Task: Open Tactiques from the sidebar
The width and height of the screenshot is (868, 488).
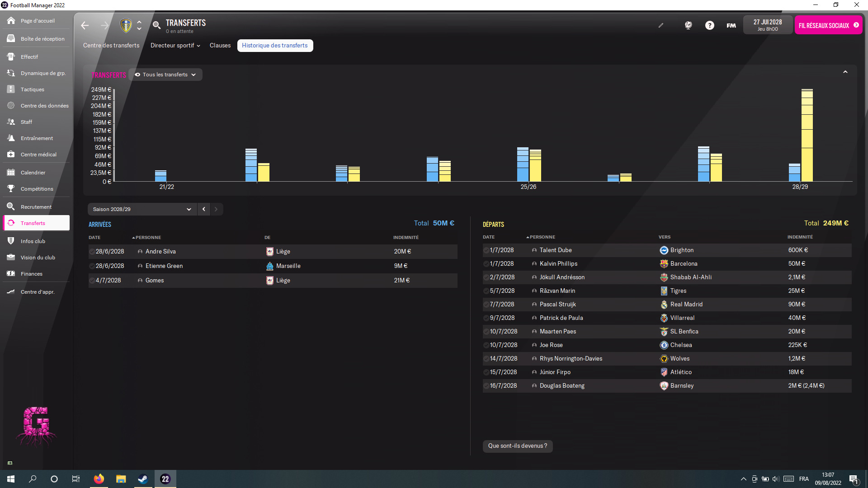Action: point(33,89)
